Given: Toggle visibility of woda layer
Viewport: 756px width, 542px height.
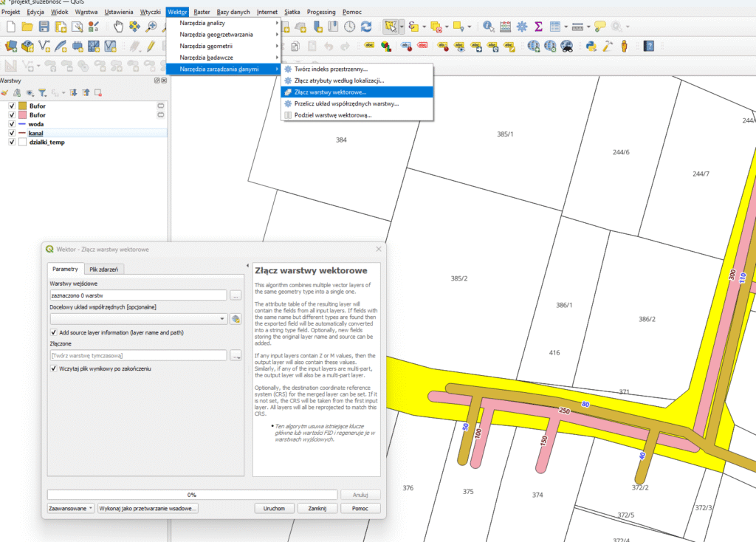Looking at the screenshot, I should 12,124.
